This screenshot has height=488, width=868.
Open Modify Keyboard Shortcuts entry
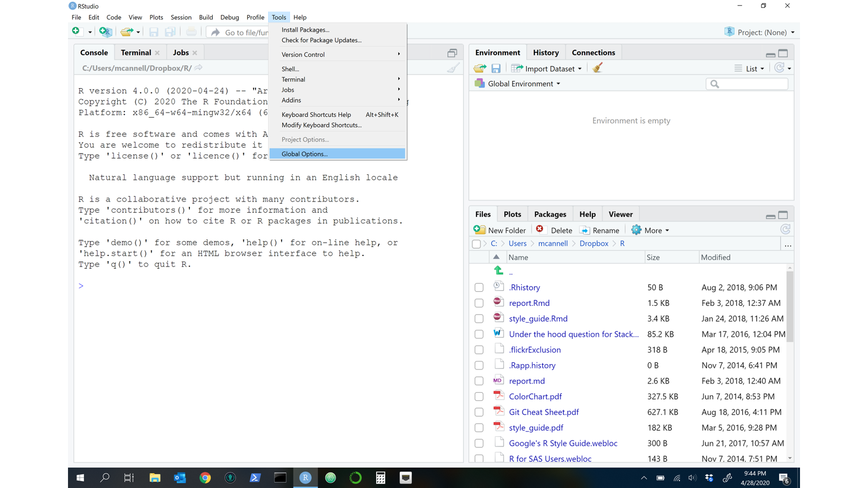pos(337,125)
